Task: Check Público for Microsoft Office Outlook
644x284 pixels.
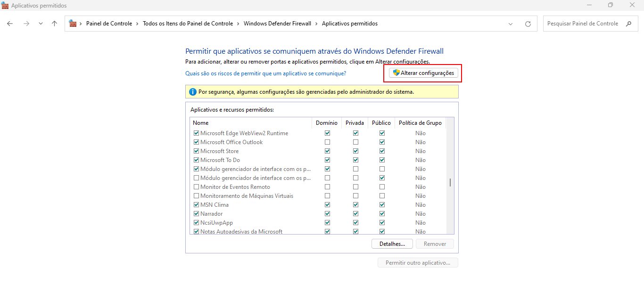Action: click(x=382, y=142)
